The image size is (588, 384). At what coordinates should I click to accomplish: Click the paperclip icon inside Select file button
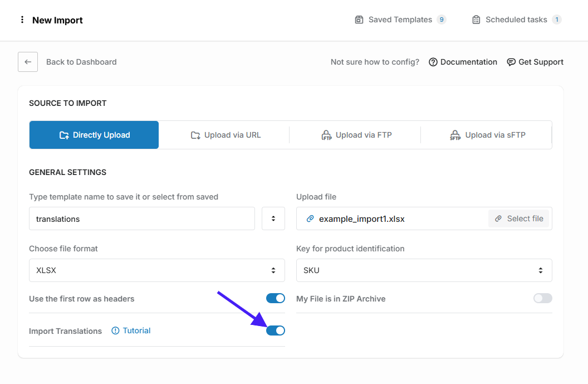498,219
